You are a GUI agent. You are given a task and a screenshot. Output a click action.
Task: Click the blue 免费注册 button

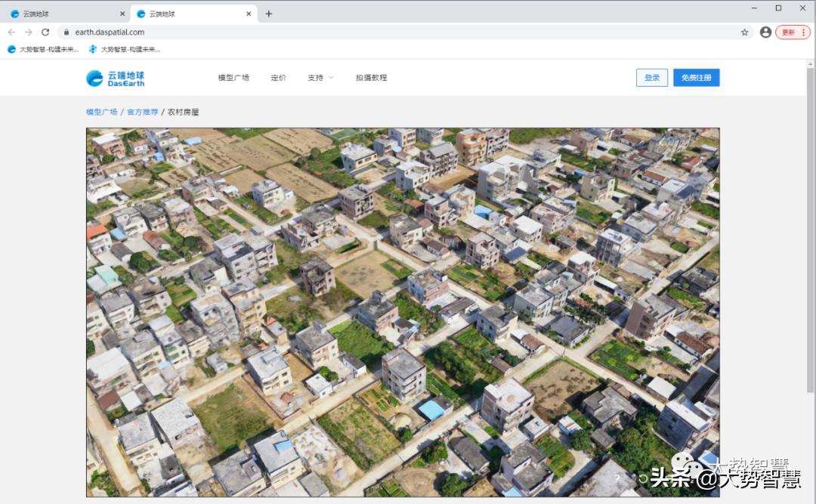pos(697,78)
